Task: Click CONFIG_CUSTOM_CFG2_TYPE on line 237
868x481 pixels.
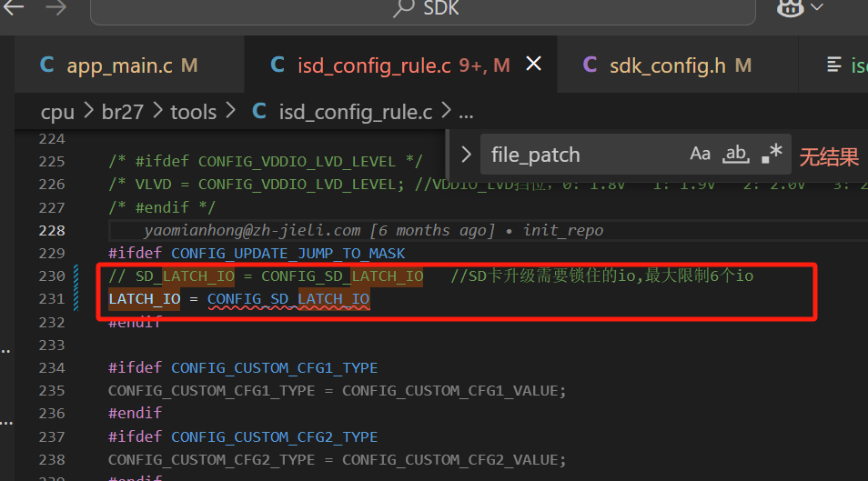Action: coord(275,436)
